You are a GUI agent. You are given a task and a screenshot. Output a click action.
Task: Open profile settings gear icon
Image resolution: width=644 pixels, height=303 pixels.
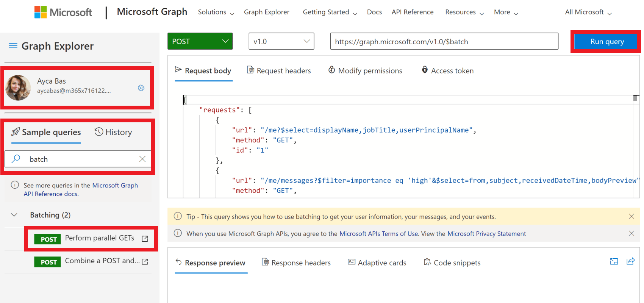pos(141,88)
